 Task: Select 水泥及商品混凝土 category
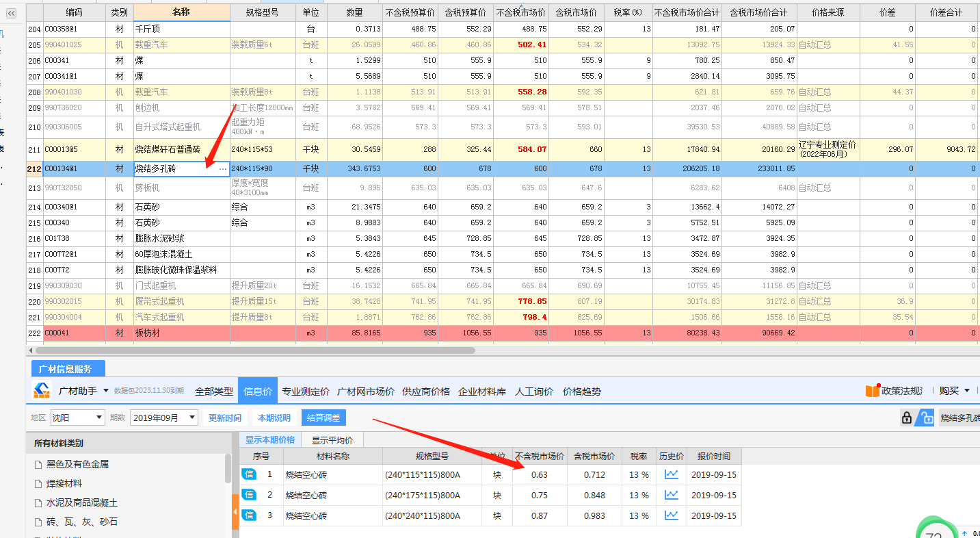(x=82, y=502)
